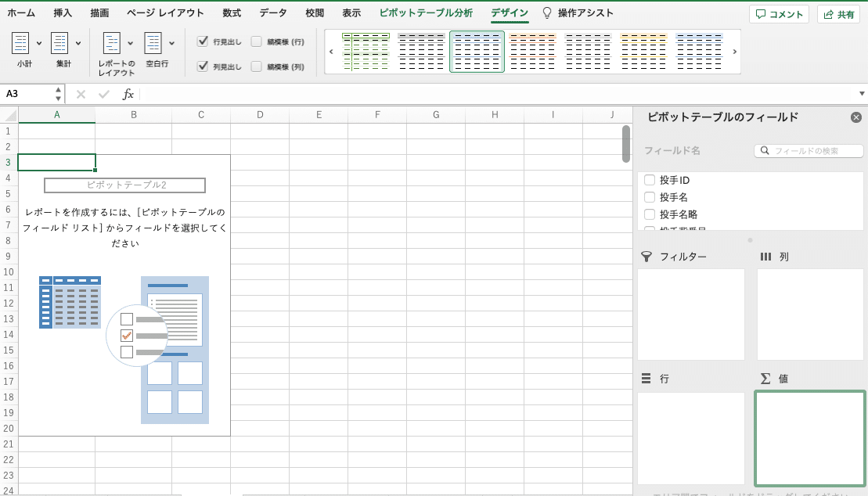Click the コメント button
Viewport: 868px width, 496px height.
(x=779, y=14)
